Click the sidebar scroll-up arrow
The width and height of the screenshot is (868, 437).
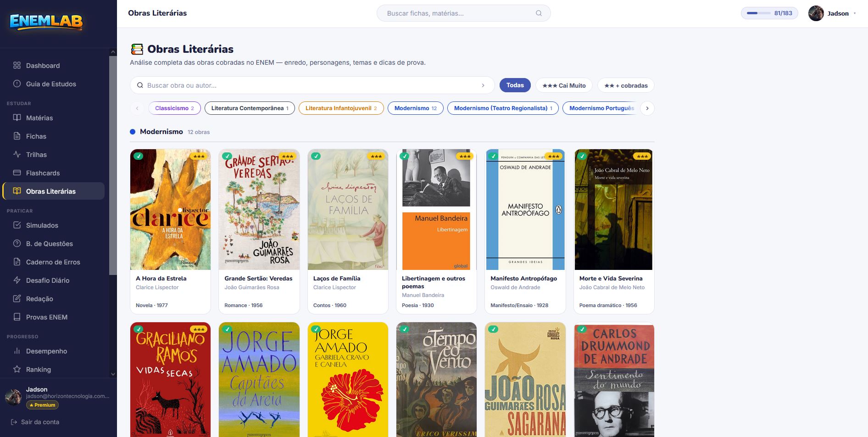[x=113, y=52]
